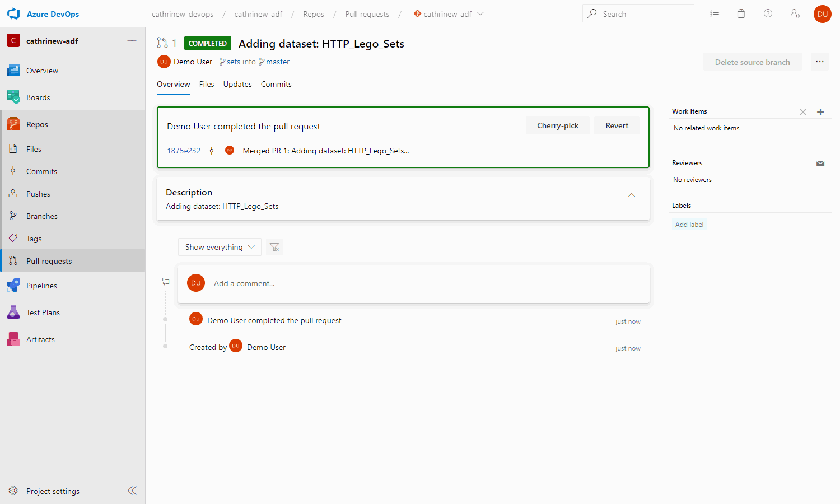
Task: Open the Boards sidebar icon
Action: coord(13,97)
